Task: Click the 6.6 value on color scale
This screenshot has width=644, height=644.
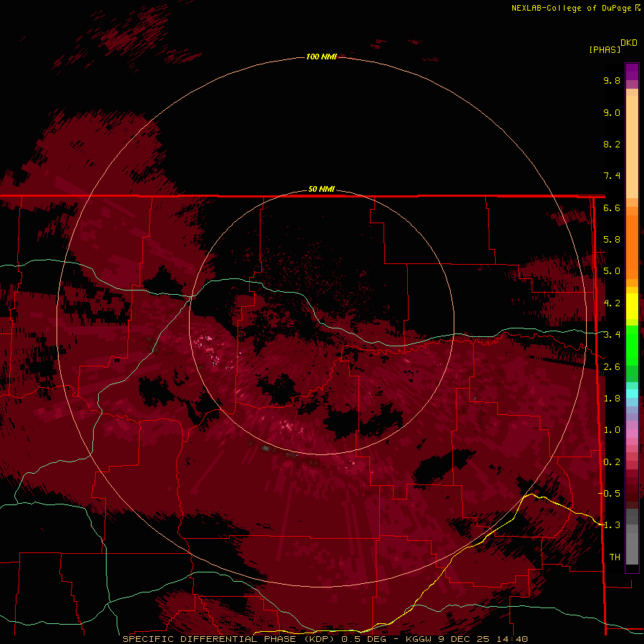Action: 612,208
